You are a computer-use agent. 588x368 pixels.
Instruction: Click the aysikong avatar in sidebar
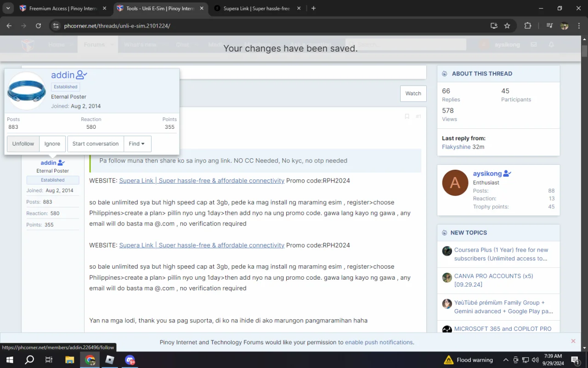point(455,183)
